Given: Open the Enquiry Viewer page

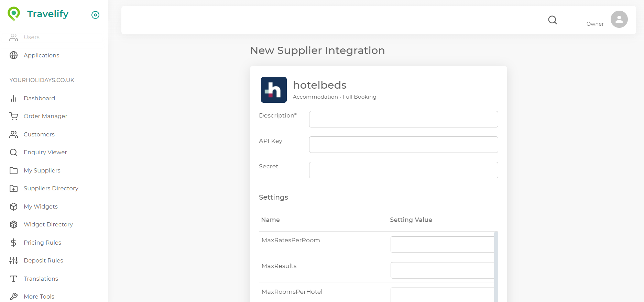Looking at the screenshot, I should point(45,152).
